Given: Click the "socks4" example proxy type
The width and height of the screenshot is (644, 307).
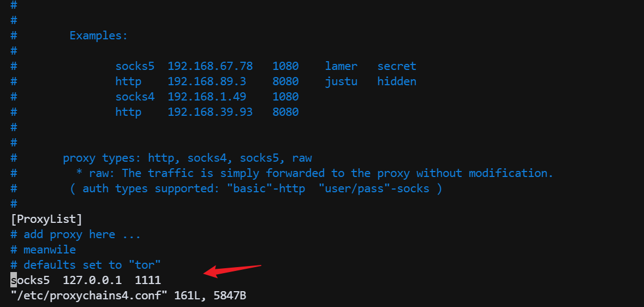Looking at the screenshot, I should (135, 97).
